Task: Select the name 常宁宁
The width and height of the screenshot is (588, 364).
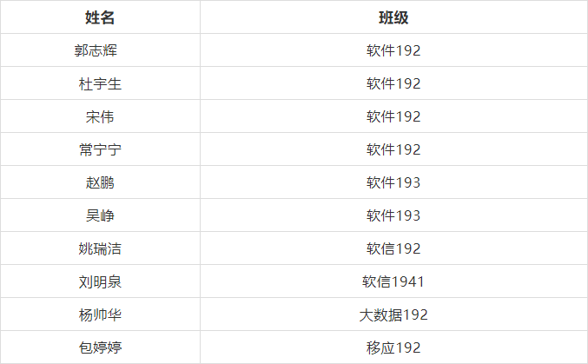Action: pyautogui.click(x=100, y=149)
